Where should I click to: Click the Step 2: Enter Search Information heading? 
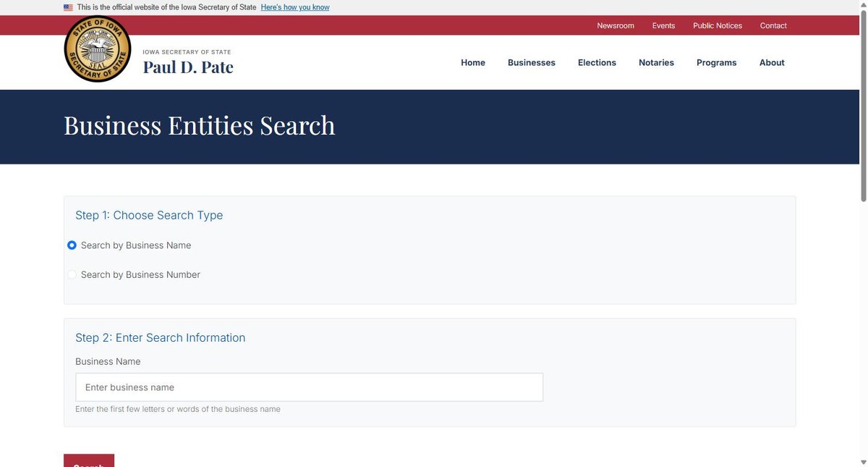(x=161, y=337)
